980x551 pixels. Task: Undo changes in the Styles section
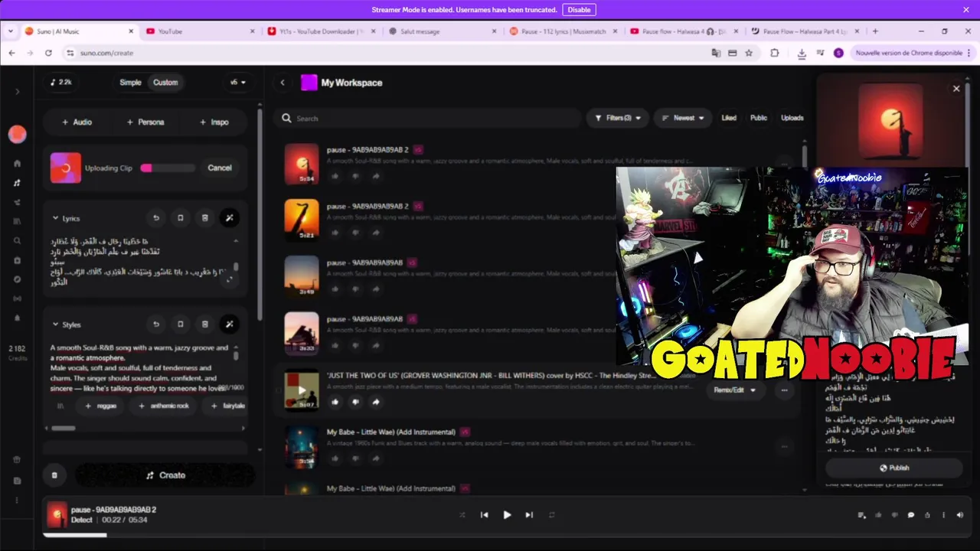click(x=156, y=324)
